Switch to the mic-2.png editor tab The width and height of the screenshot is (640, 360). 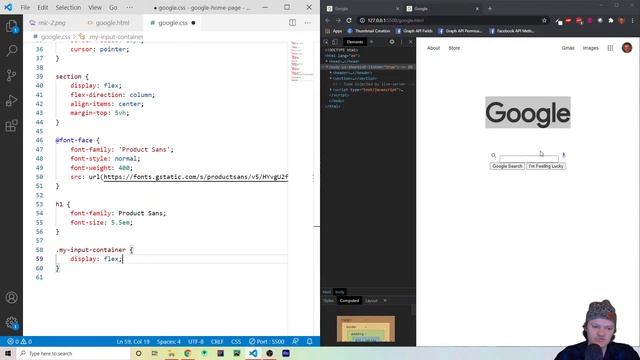click(x=48, y=23)
